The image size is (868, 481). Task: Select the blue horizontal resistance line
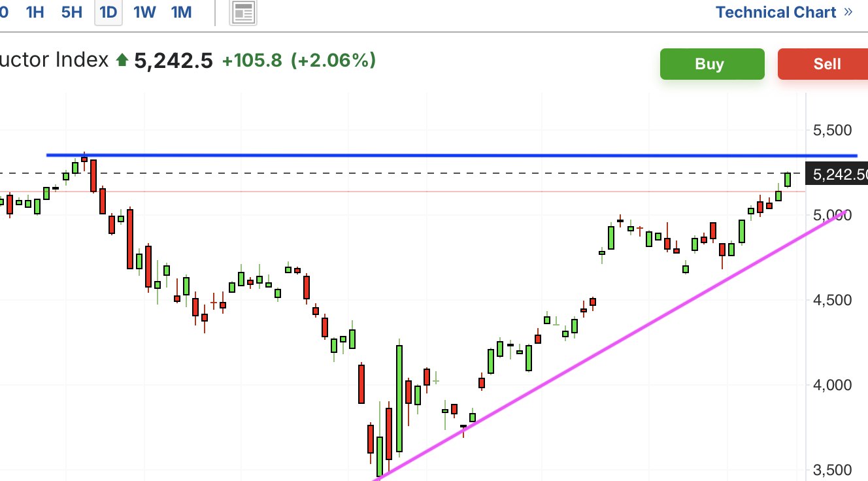coord(451,156)
